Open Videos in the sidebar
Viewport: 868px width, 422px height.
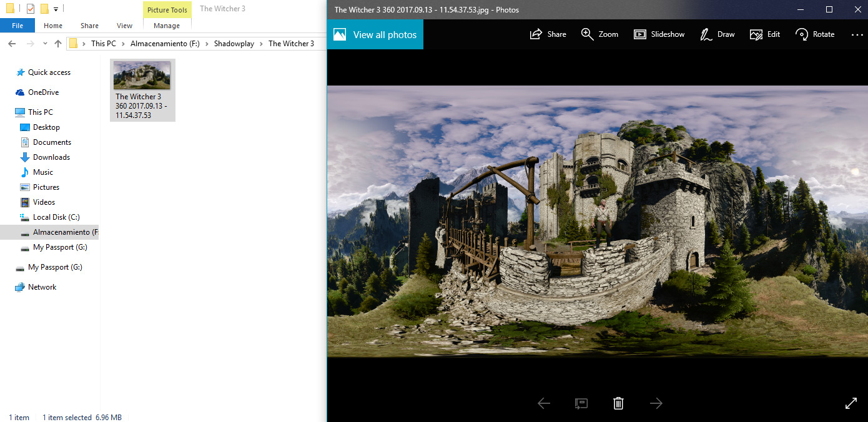click(x=44, y=202)
